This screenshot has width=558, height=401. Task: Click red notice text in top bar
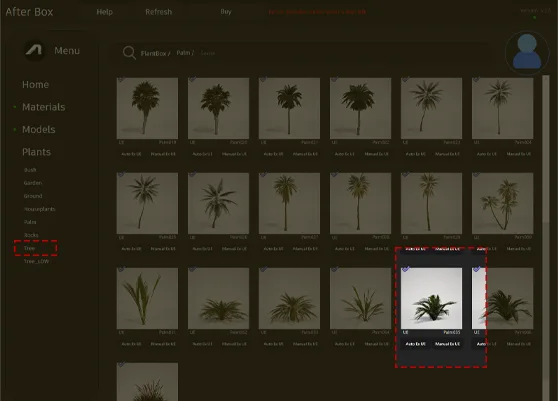317,12
